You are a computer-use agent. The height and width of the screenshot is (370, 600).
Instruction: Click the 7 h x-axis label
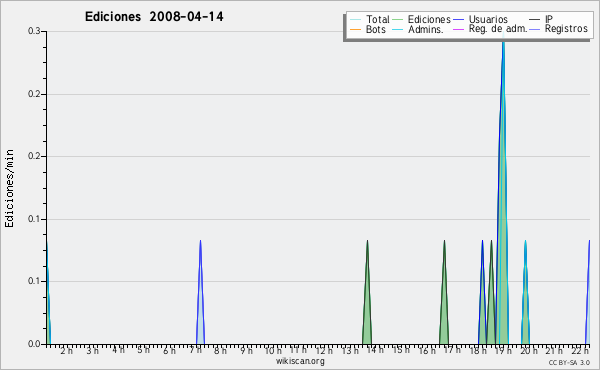pos(195,350)
